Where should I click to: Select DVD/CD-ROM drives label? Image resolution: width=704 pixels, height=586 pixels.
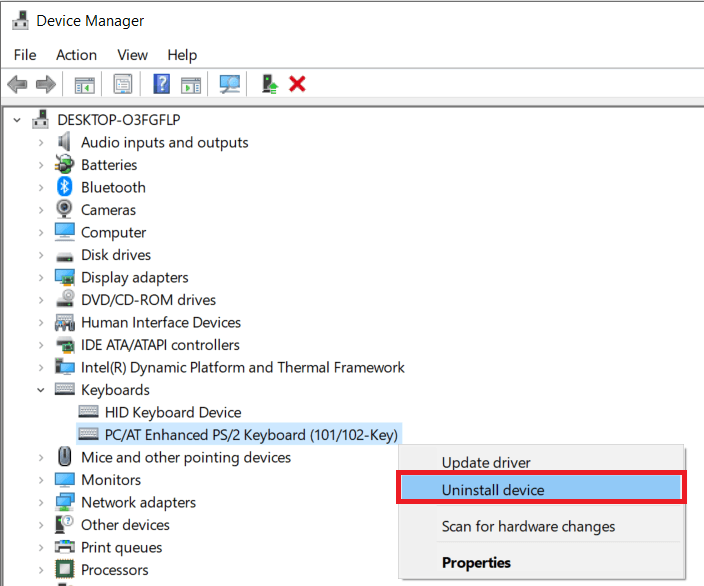(x=149, y=300)
